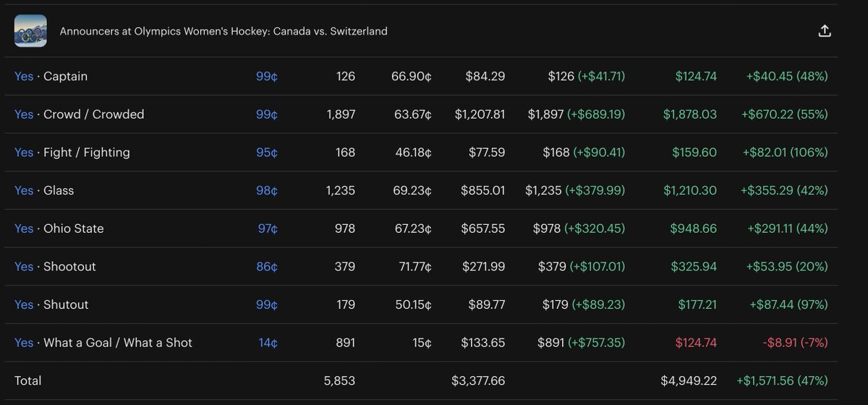This screenshot has height=405, width=868.
Task: Click the 86¢ Shootout price
Action: coord(266,266)
